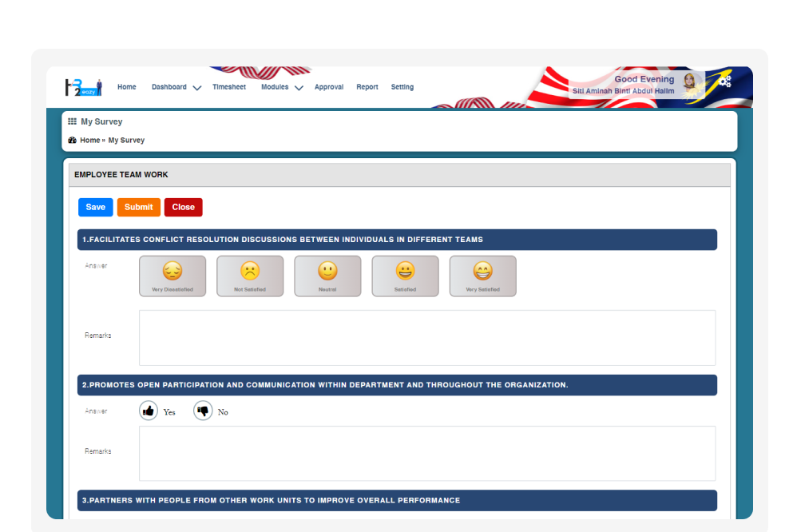Image resolution: width=785 pixels, height=532 pixels.
Task: Click the Home breadcrumb link
Action: pyautogui.click(x=90, y=140)
